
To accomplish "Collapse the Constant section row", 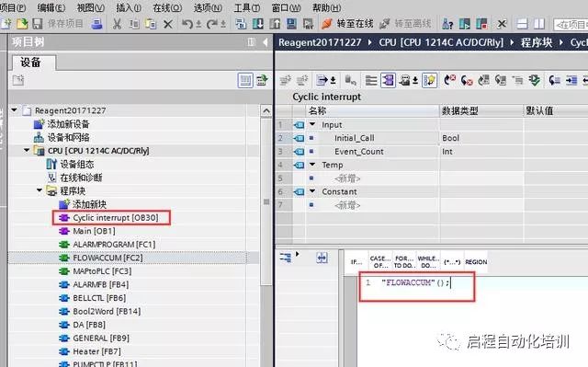I will click(x=312, y=191).
